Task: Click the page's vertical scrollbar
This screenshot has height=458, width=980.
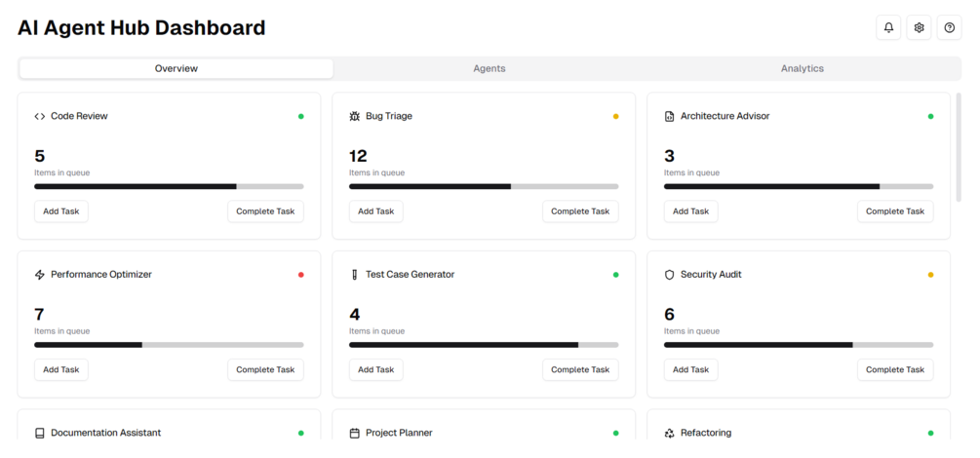Action: click(960, 146)
